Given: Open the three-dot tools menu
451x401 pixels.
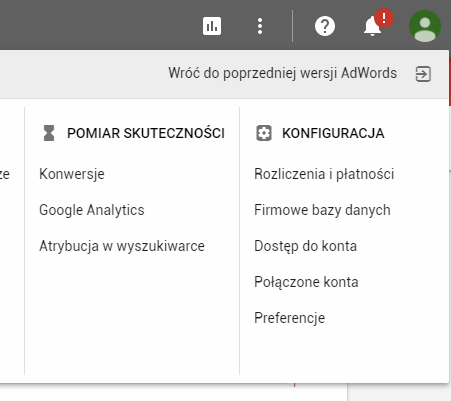Looking at the screenshot, I should click(x=260, y=26).
